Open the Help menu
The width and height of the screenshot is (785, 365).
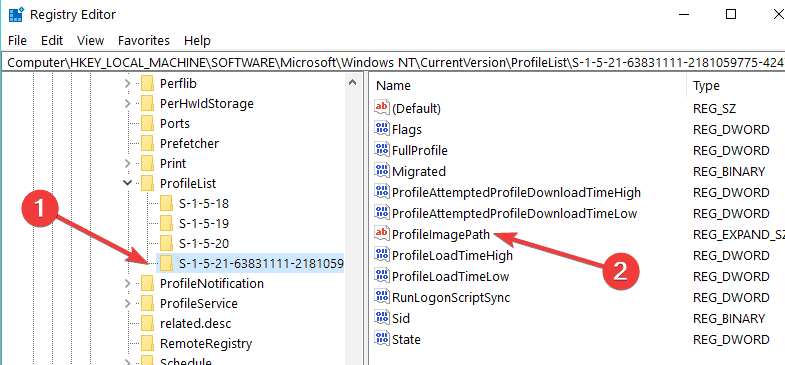pyautogui.click(x=197, y=41)
